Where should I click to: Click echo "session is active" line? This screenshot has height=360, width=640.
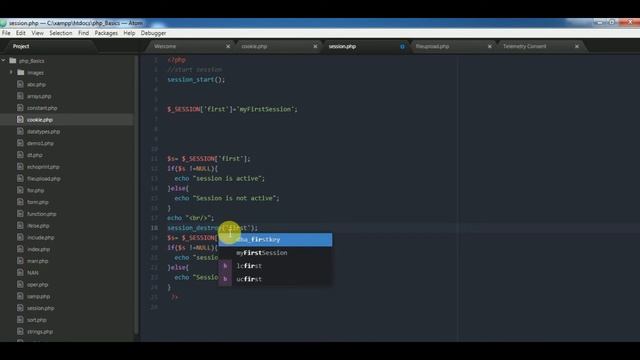tap(220, 178)
